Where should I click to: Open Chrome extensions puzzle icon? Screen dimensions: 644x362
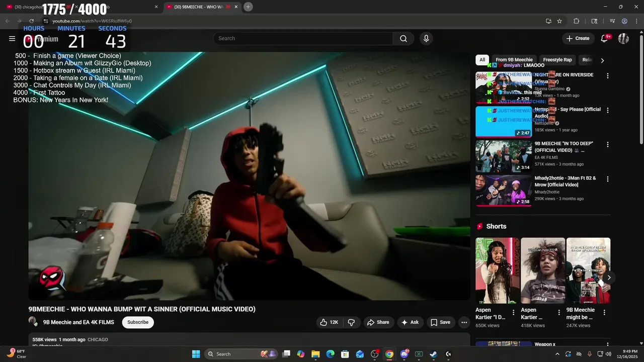pos(577,21)
